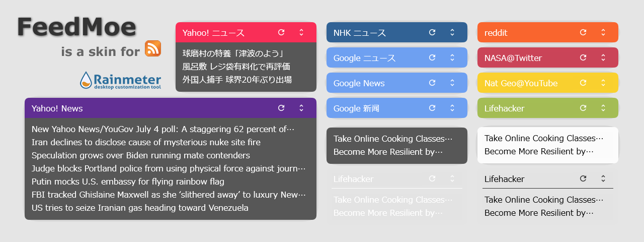Refresh the faded white-text Lifehacker feed
This screenshot has height=242, width=644.
432,178
